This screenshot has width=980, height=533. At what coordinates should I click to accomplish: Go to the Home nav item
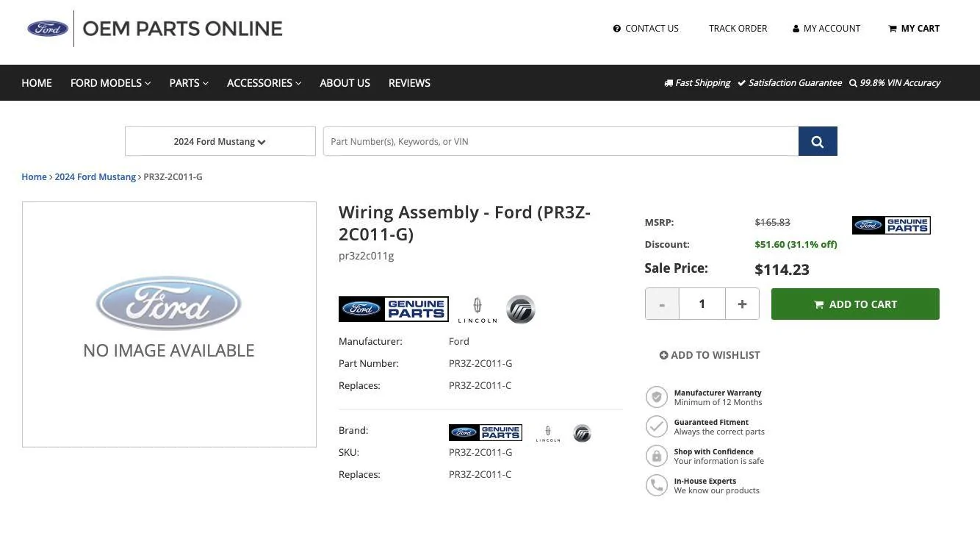click(37, 83)
